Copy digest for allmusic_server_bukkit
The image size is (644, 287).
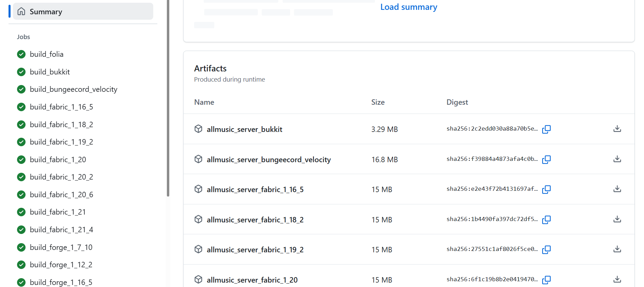tap(546, 129)
